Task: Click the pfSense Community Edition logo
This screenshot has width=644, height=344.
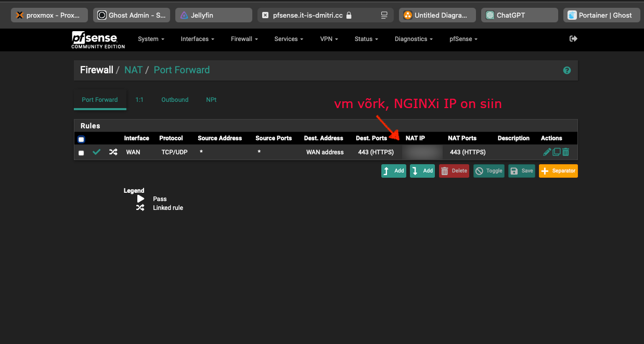Action: tap(98, 39)
